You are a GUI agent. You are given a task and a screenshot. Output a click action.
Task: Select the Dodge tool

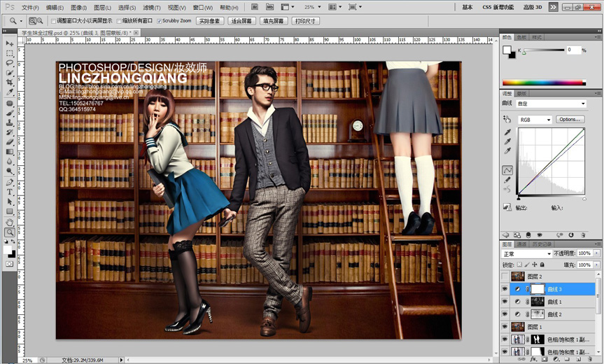pyautogui.click(x=9, y=171)
